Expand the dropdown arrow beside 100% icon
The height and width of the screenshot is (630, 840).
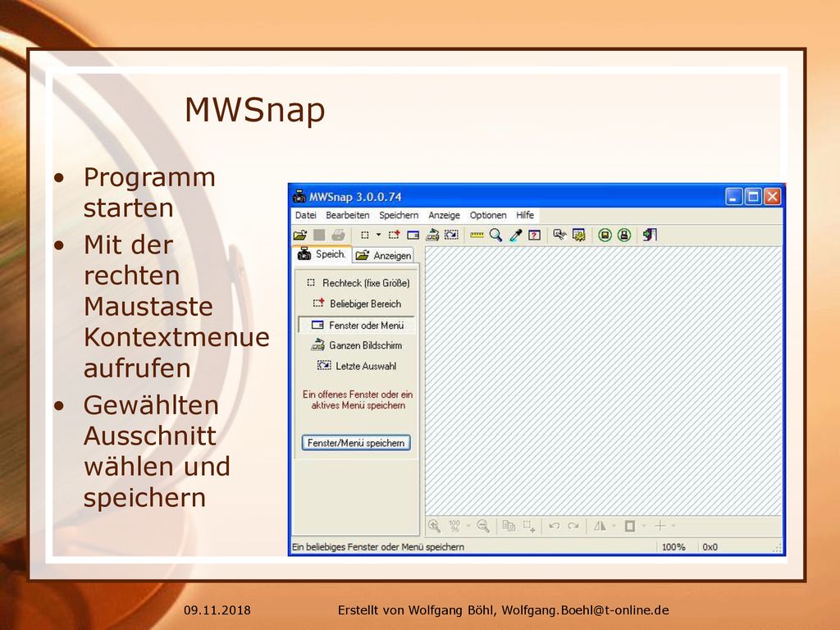pyautogui.click(x=468, y=526)
